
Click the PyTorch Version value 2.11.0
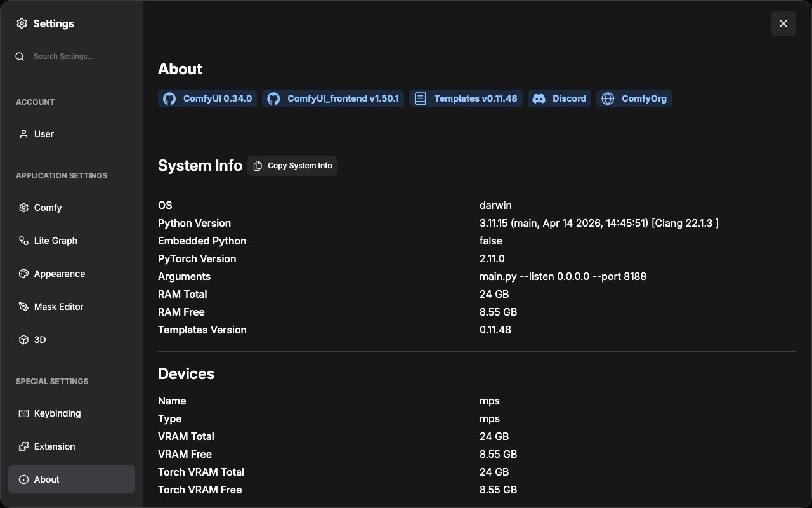click(492, 258)
